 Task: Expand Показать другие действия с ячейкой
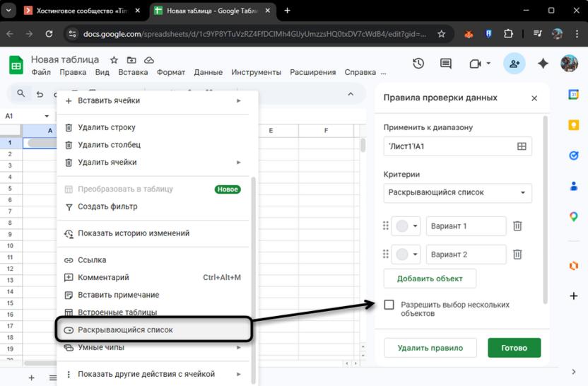coord(153,374)
